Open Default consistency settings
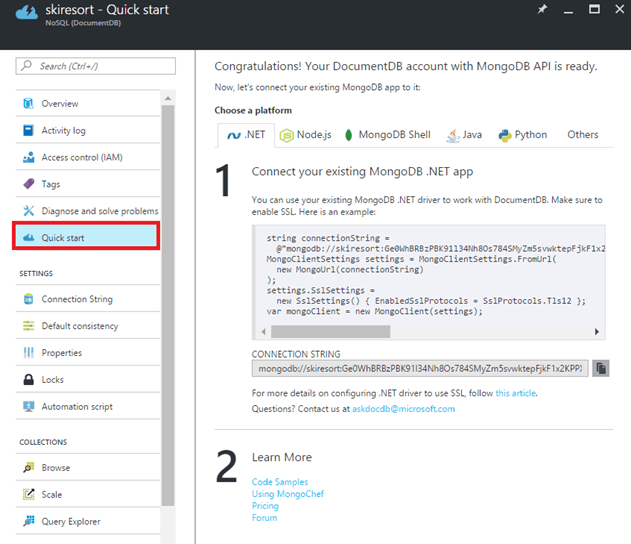 click(x=88, y=326)
